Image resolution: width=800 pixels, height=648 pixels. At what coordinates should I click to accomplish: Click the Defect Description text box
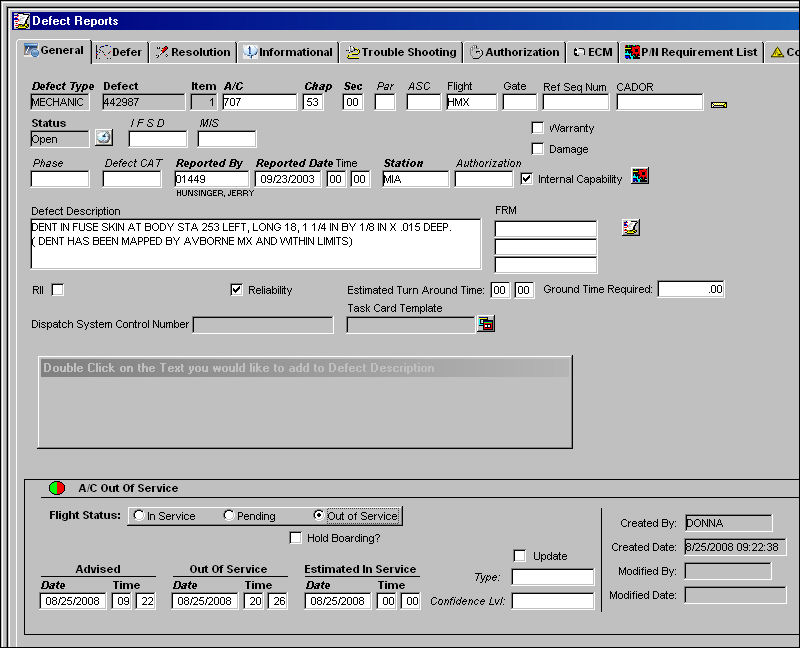point(256,244)
